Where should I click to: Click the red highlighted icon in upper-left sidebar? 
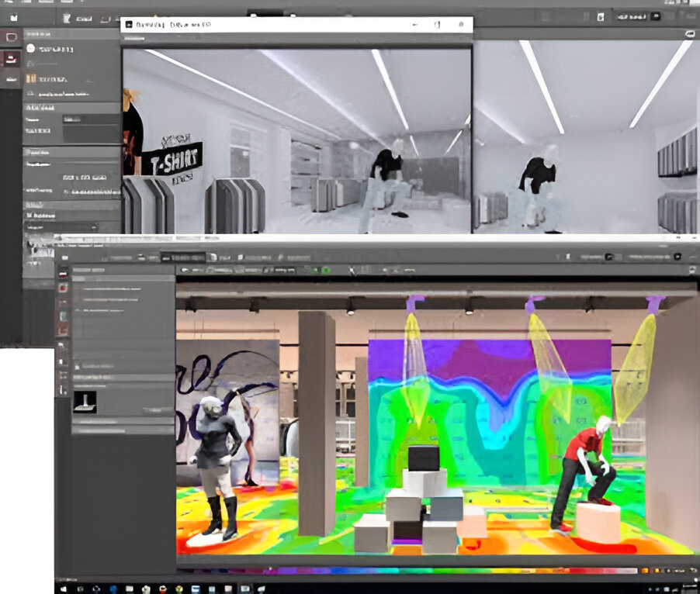(12, 58)
